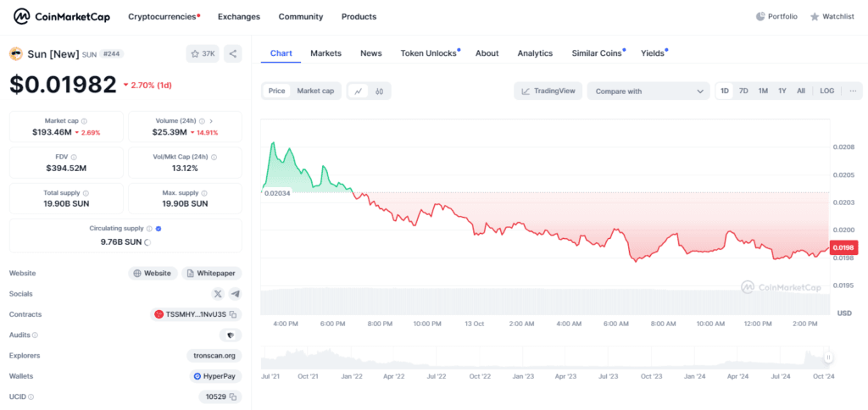Select the Market cap chart toggle

(x=315, y=91)
